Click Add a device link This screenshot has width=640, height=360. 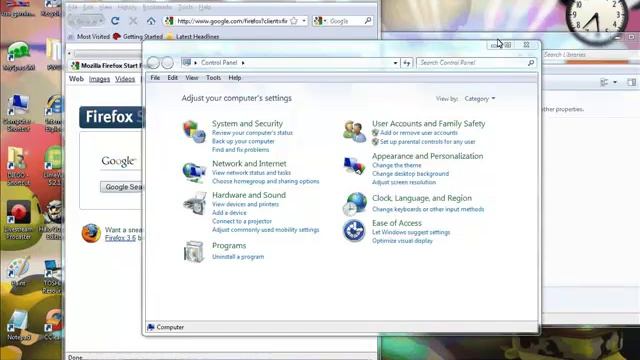[229, 213]
